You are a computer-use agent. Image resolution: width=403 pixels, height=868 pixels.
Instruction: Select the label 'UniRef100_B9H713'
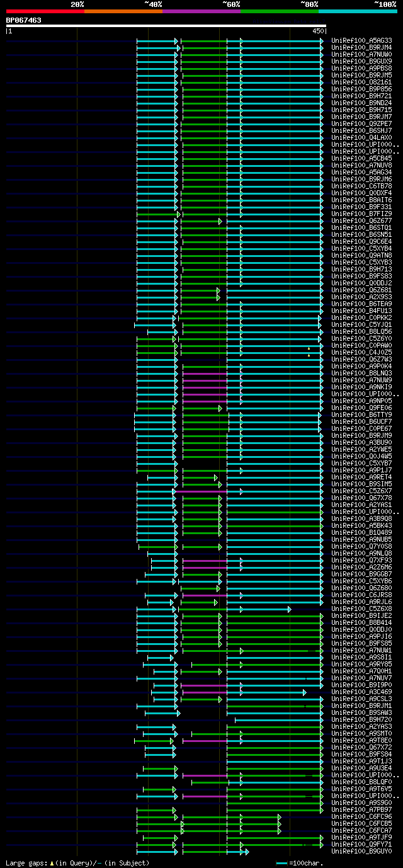tap(361, 269)
